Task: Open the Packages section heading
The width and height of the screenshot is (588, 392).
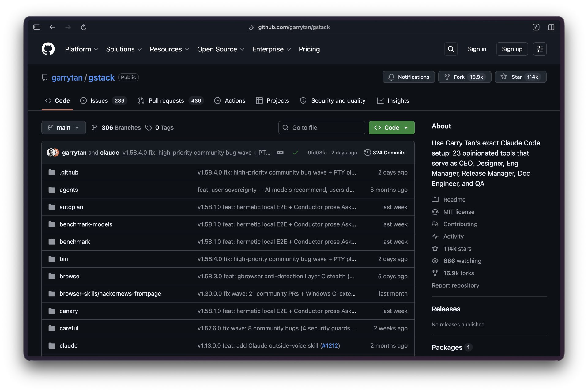Action: tap(447, 347)
